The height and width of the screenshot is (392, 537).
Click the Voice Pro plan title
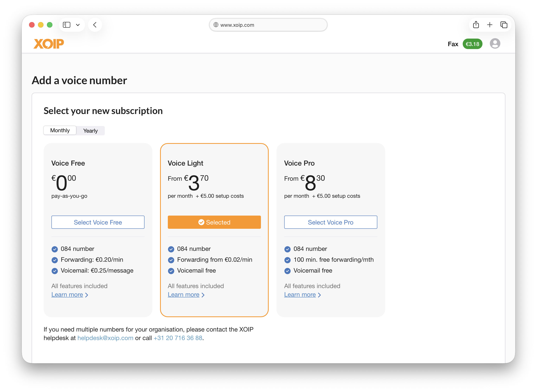coord(299,163)
